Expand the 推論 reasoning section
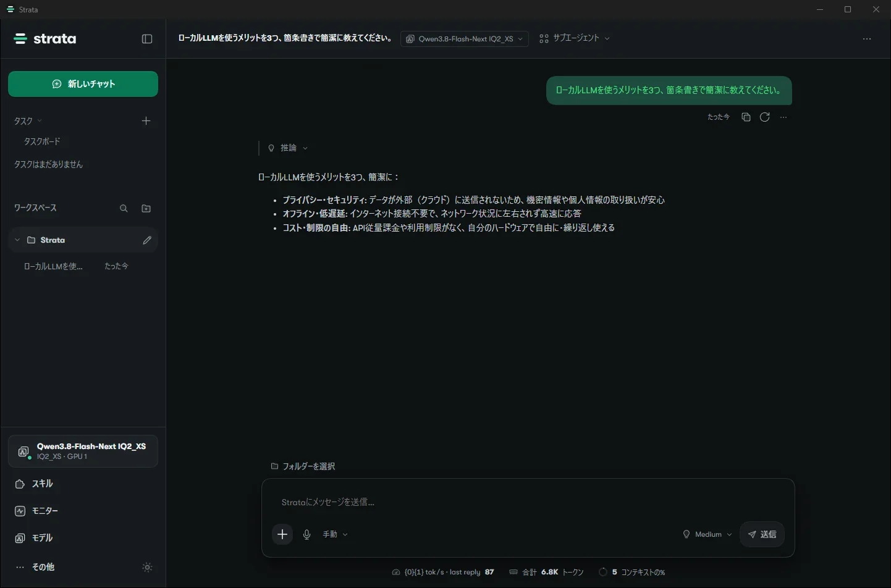The width and height of the screenshot is (891, 588). 288,148
